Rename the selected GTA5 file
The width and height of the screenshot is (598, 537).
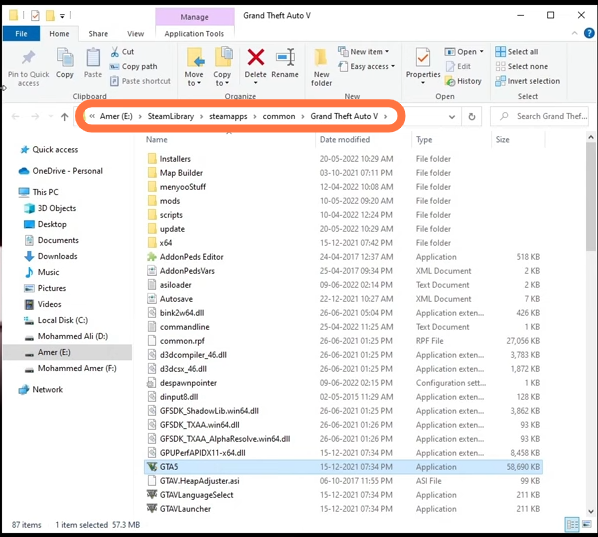pyautogui.click(x=285, y=63)
